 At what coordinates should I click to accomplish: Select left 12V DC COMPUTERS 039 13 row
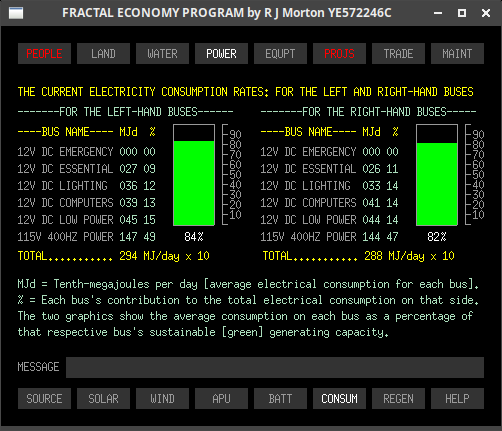coord(87,203)
